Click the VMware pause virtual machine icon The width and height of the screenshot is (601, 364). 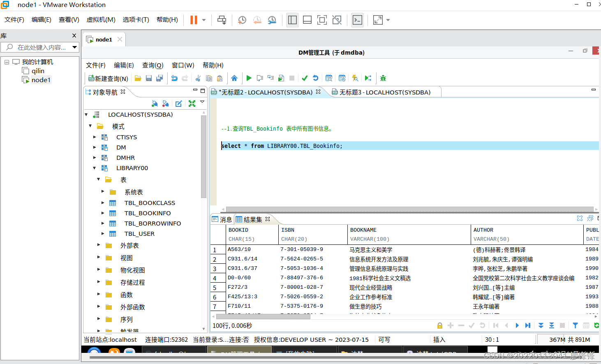[x=194, y=20]
